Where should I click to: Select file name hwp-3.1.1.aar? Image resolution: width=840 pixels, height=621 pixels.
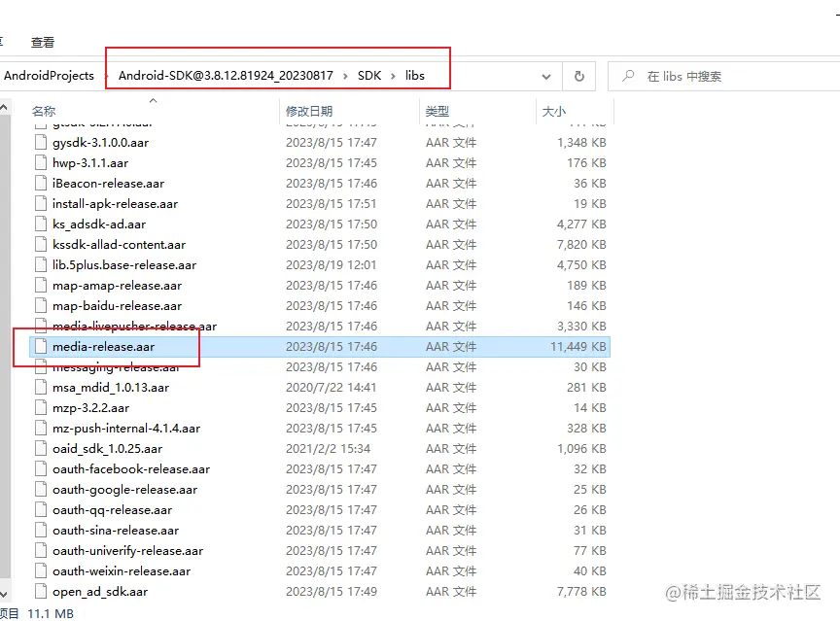point(90,162)
